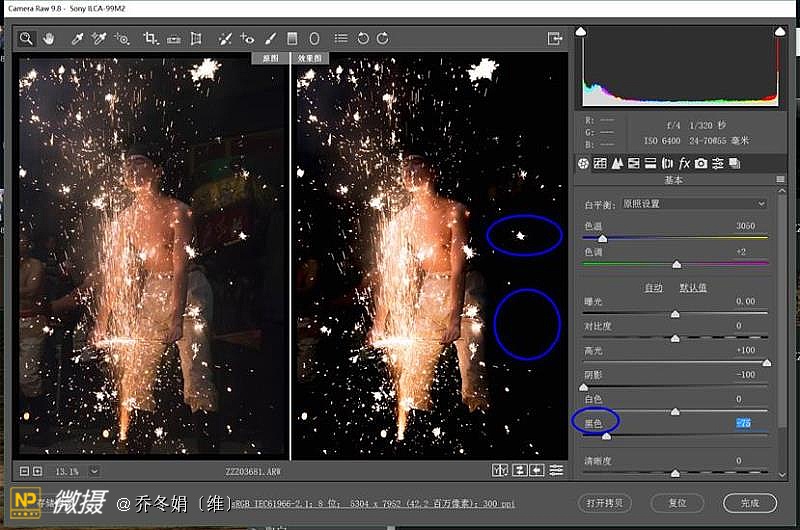Pick the White Balance eyedropper tool
This screenshot has height=530, width=800.
pyautogui.click(x=77, y=39)
